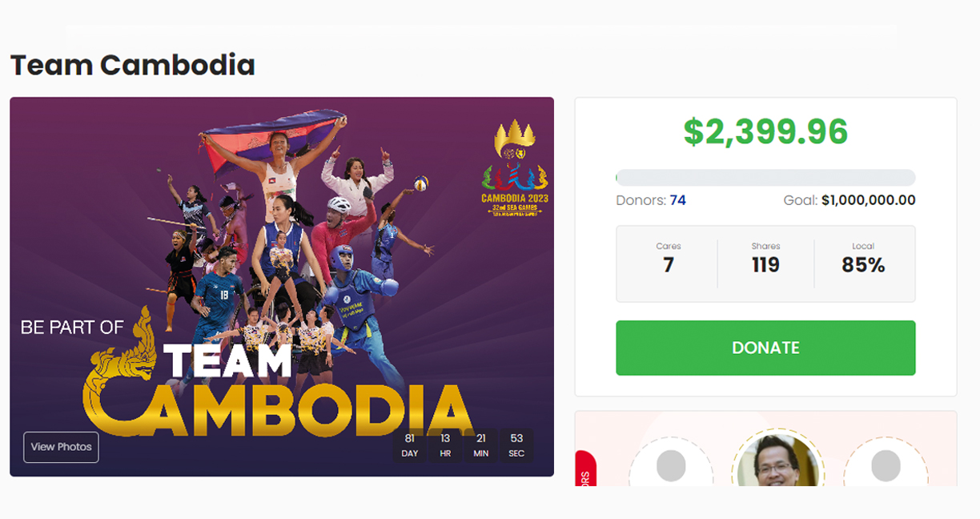The width and height of the screenshot is (980, 519).
Task: Click the countdown SEC box
Action: point(516,445)
